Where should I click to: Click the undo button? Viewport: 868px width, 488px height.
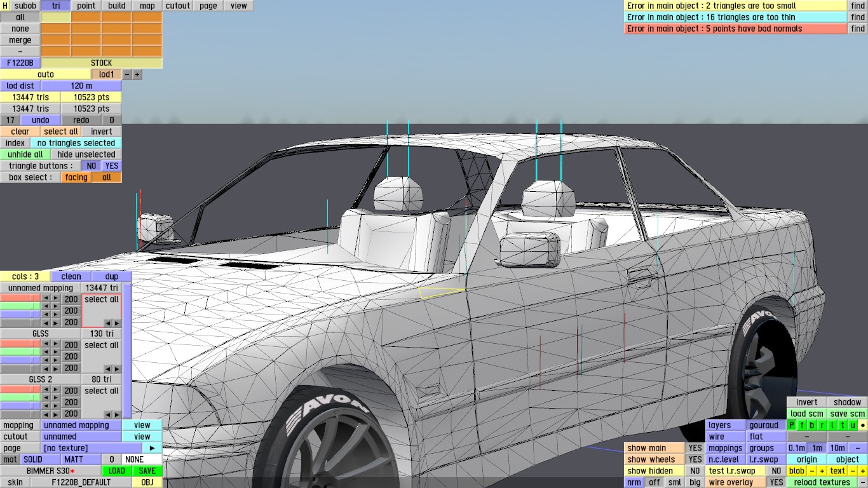click(x=41, y=120)
